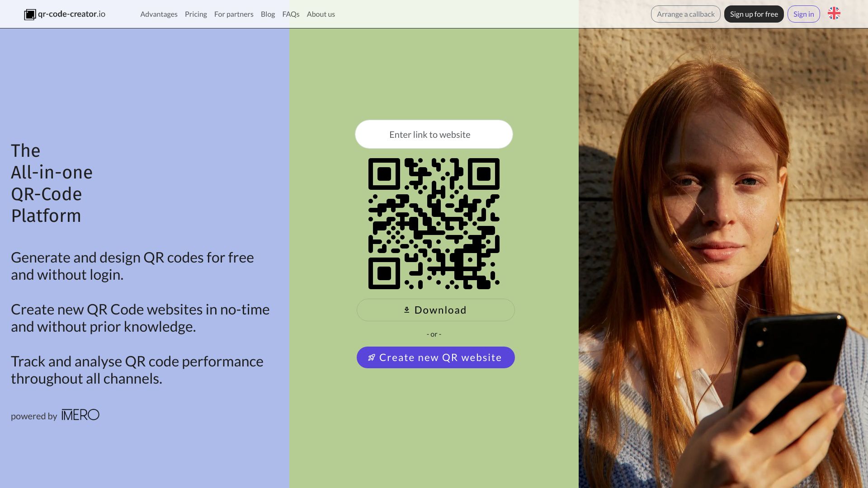Click 'Create new QR Code websites in no-time' text
The width and height of the screenshot is (868, 488).
140,310
